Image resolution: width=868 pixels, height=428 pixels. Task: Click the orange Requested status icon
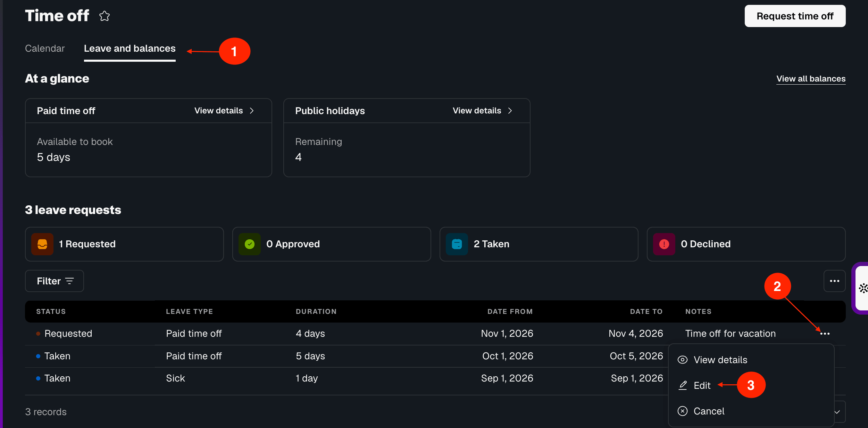(42, 244)
